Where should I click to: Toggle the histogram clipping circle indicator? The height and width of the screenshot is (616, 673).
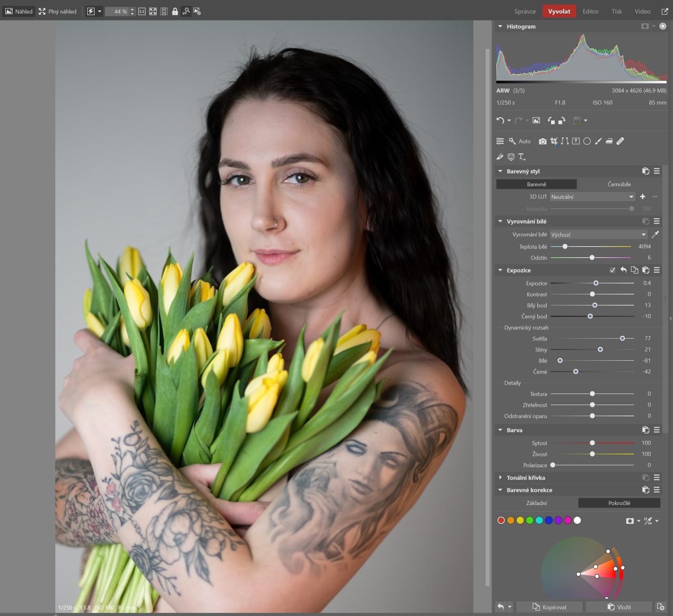[x=662, y=26]
